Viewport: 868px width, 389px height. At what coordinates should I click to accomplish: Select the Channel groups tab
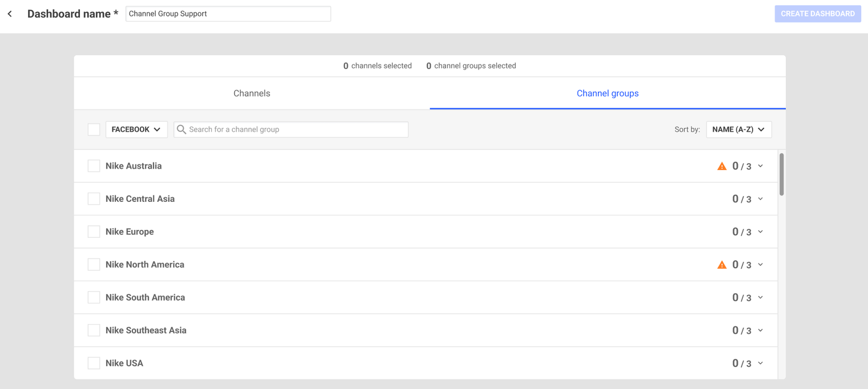coord(608,94)
